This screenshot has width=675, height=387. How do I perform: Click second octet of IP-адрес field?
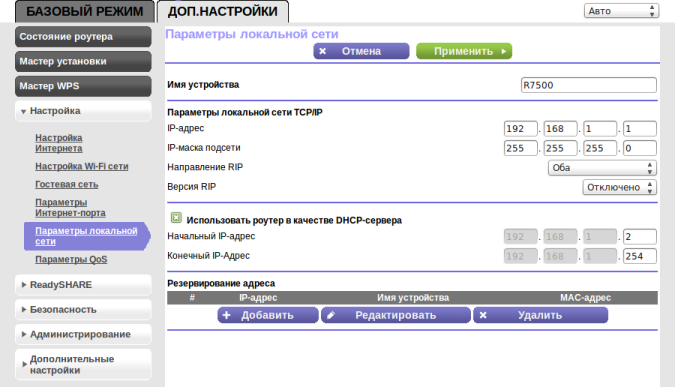[560, 129]
